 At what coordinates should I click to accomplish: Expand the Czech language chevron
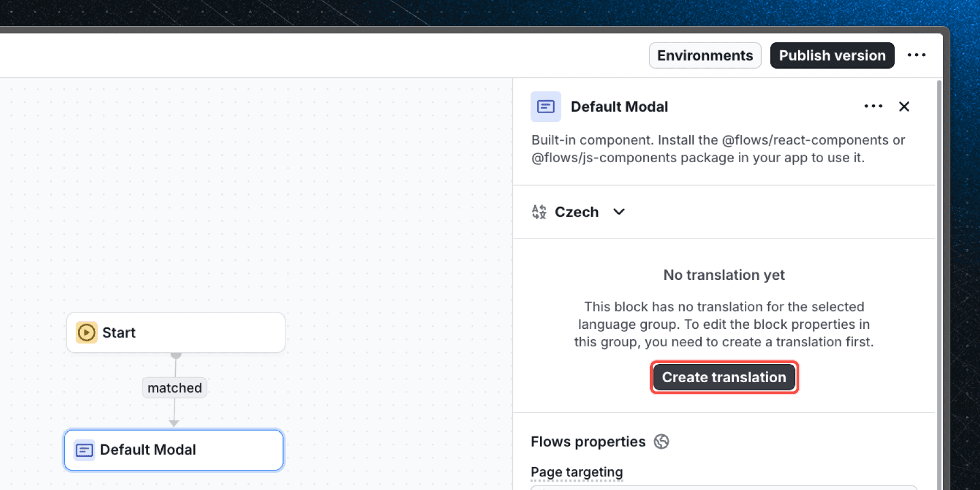click(x=619, y=212)
